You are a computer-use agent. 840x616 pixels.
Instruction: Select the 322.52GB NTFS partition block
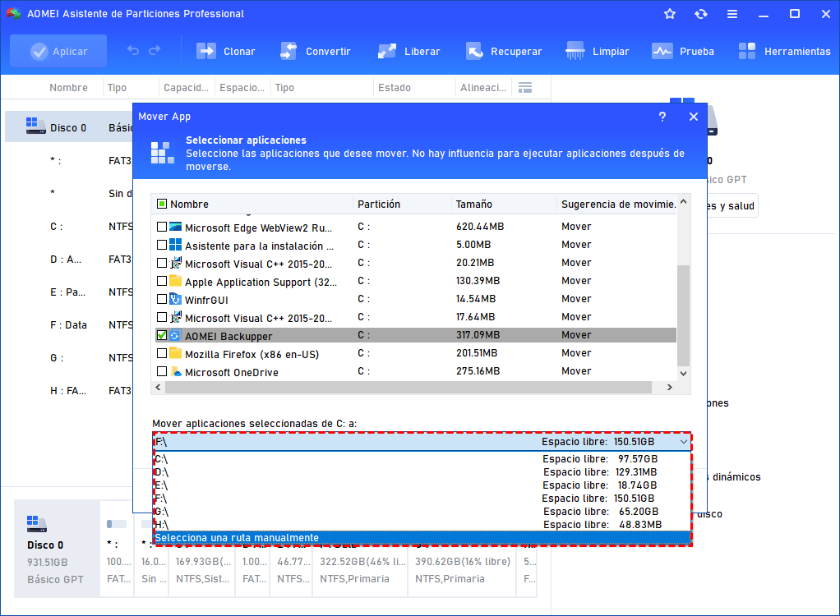(x=362, y=570)
